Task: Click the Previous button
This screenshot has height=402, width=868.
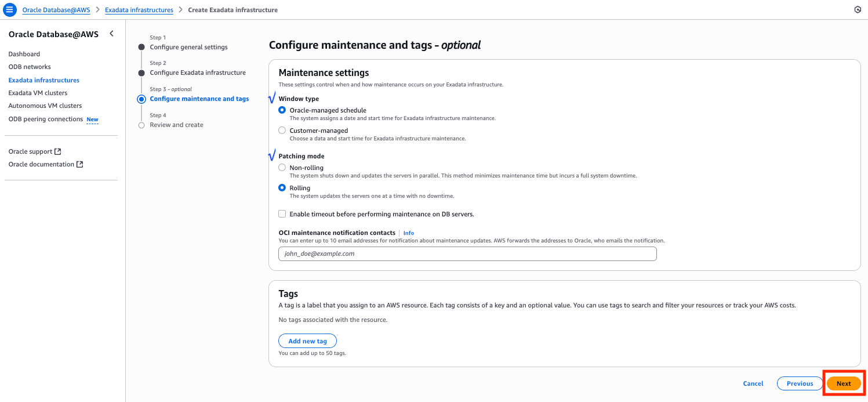Action: click(800, 383)
